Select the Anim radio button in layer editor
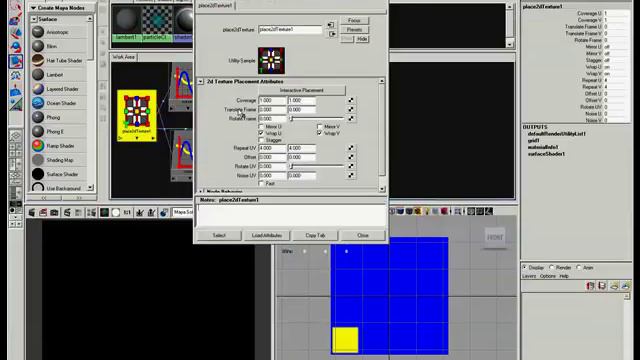The height and width of the screenshot is (360, 640). click(579, 267)
